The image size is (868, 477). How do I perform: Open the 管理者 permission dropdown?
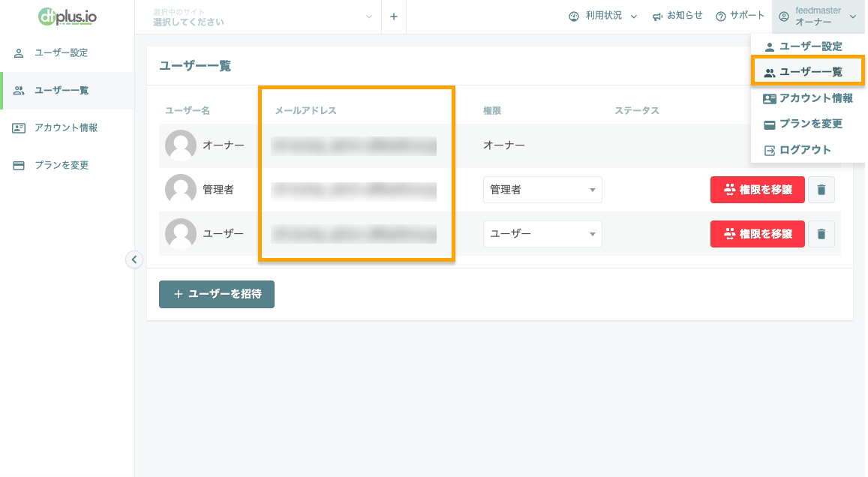[x=542, y=190]
